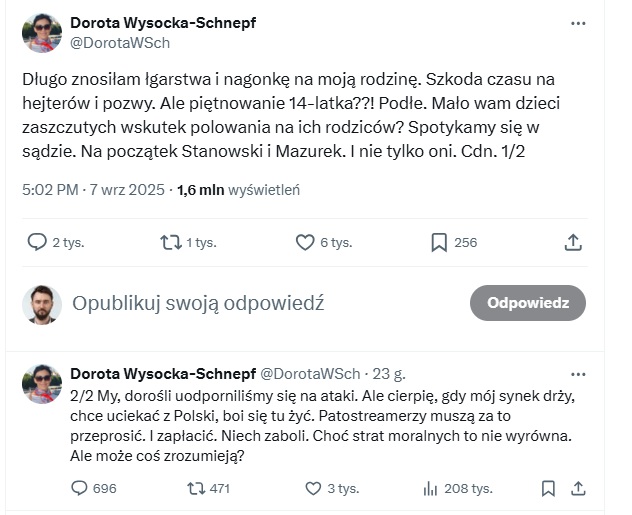Open the '23 g.' reply timestamp
The width and height of the screenshot is (632, 515).
388,374
